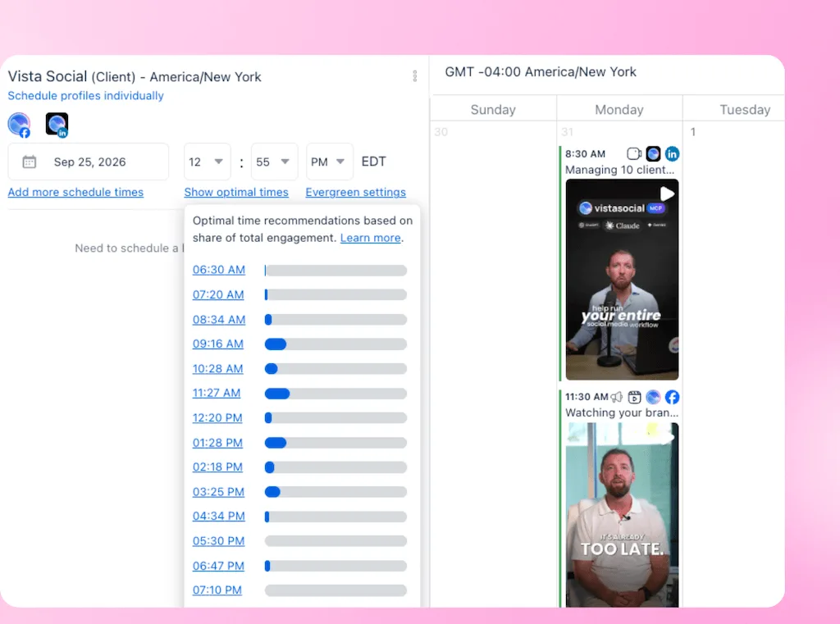Choose optimal time 07:20 AM

[218, 294]
